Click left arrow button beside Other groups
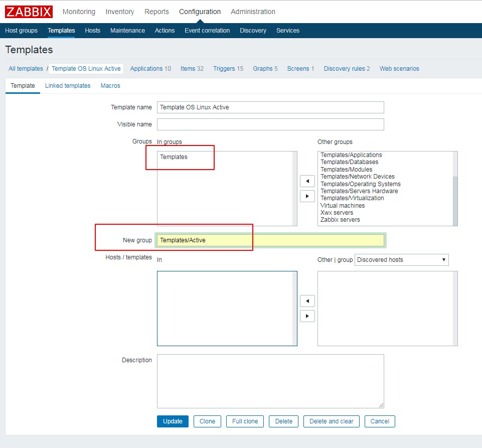Viewport: 482px width, 448px height. tap(307, 181)
